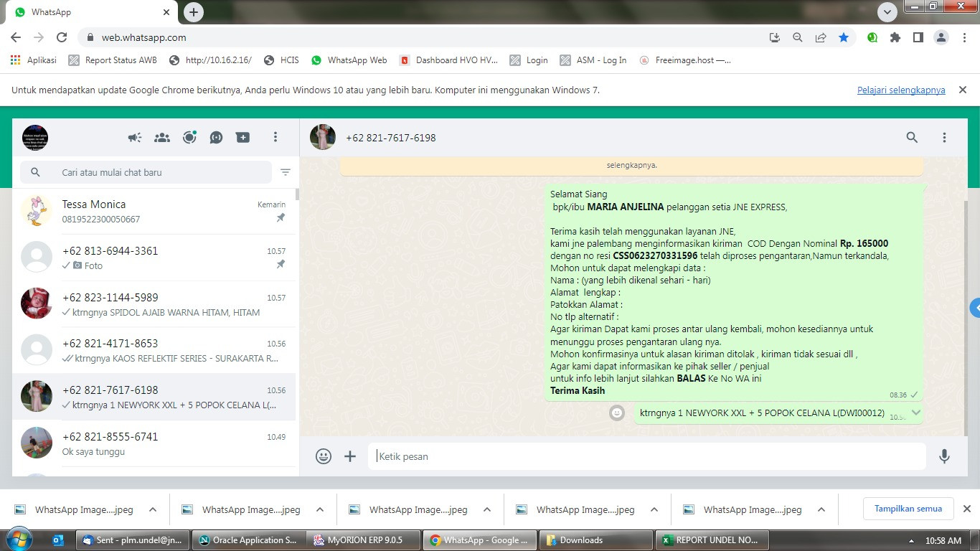Open the Channels icon in sidebar header
This screenshot has width=980, height=551.
click(216, 138)
